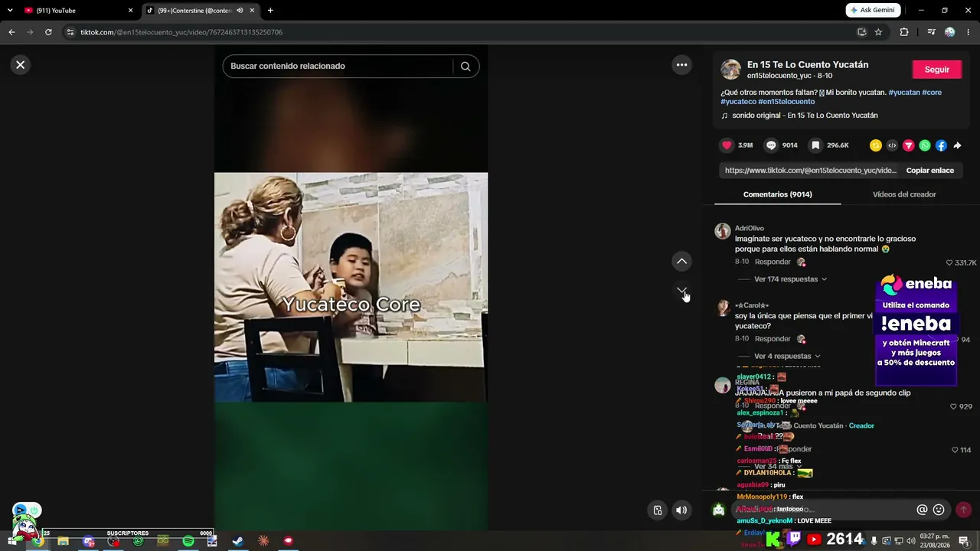This screenshot has height=551, width=980.
Task: Click the 'Seguir' follow button
Action: (x=936, y=70)
